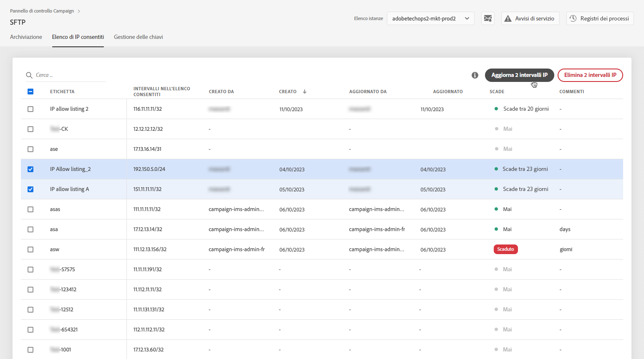Click the asw row creator campaign-ims-admin-fr
Viewport: 644px width, 359px height.
click(237, 250)
